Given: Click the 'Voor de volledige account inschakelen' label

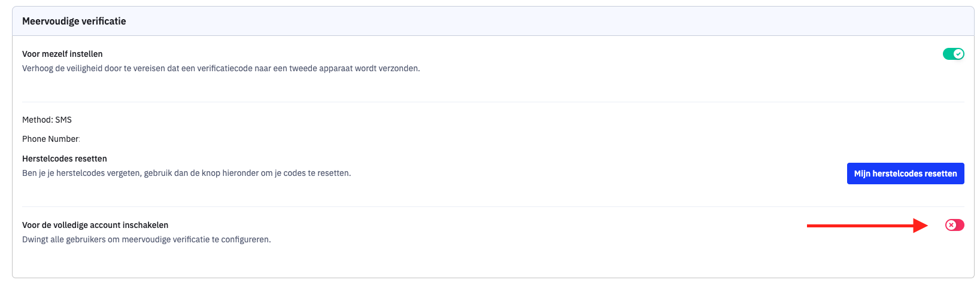Looking at the screenshot, I should pyautogui.click(x=95, y=225).
